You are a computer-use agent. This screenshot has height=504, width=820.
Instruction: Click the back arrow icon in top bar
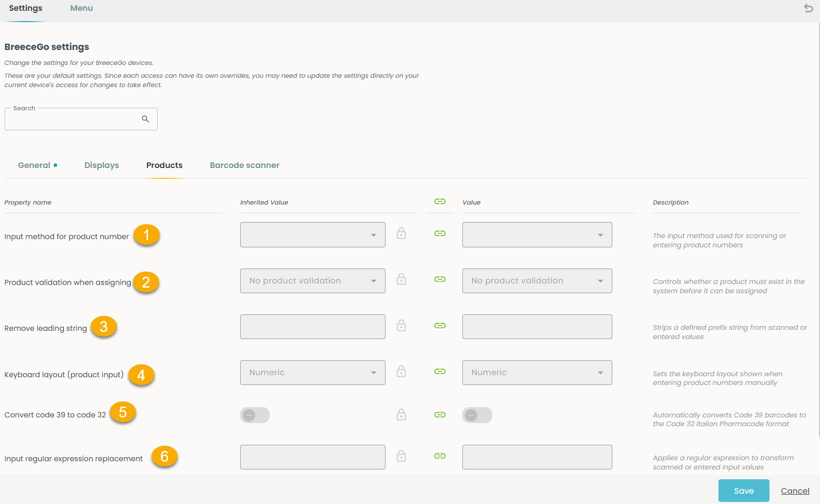click(808, 8)
